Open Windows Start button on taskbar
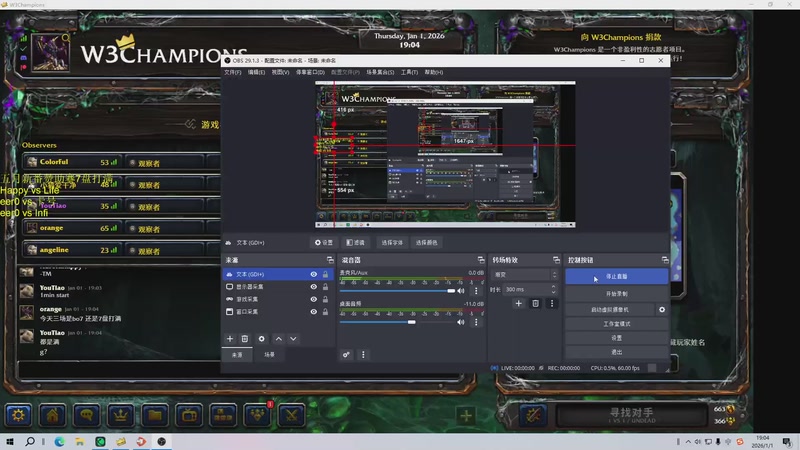Screen dimensions: 800x450 pos(10,441)
